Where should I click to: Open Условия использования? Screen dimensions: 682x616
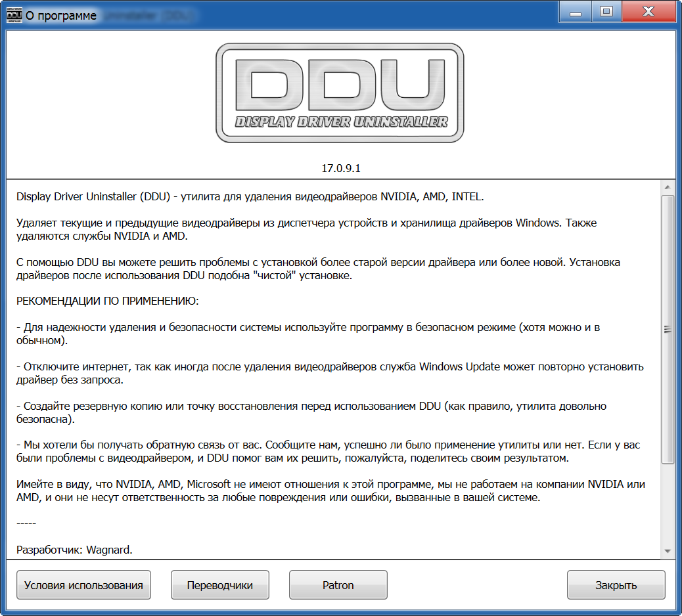83,585
